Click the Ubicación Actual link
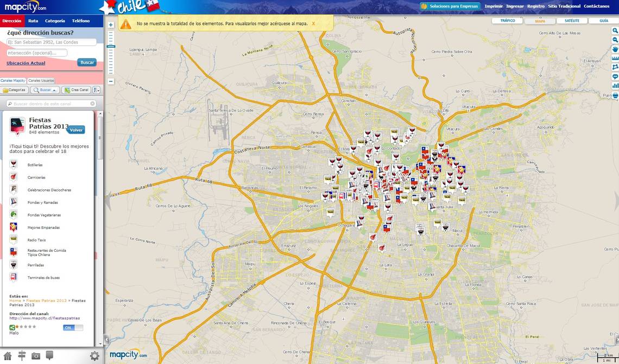The height and width of the screenshot is (364, 619). point(26,63)
